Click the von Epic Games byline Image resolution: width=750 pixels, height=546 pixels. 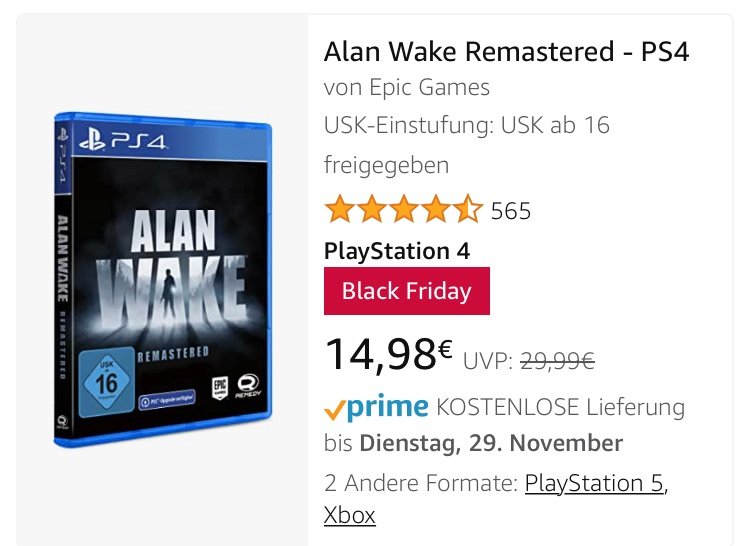407,87
